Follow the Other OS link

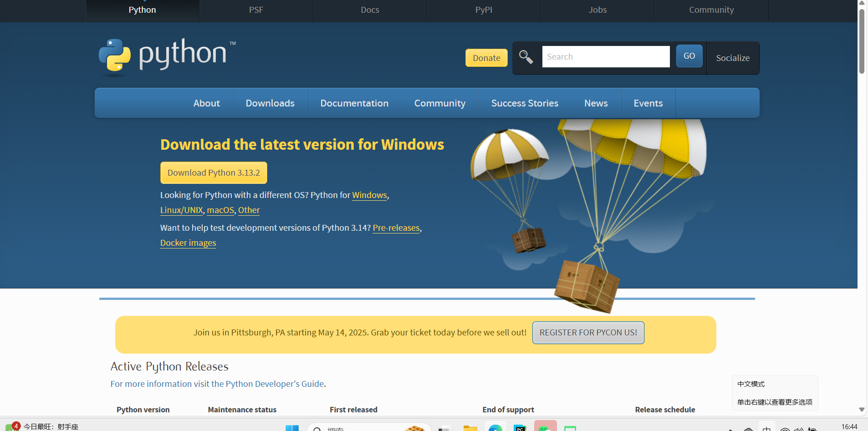(249, 210)
